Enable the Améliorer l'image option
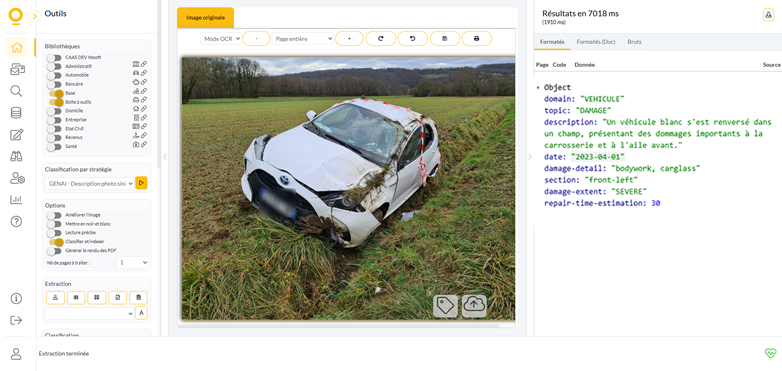 54,215
